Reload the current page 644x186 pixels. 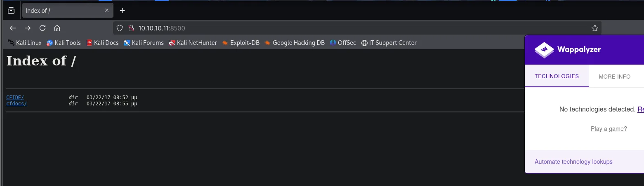[42, 28]
